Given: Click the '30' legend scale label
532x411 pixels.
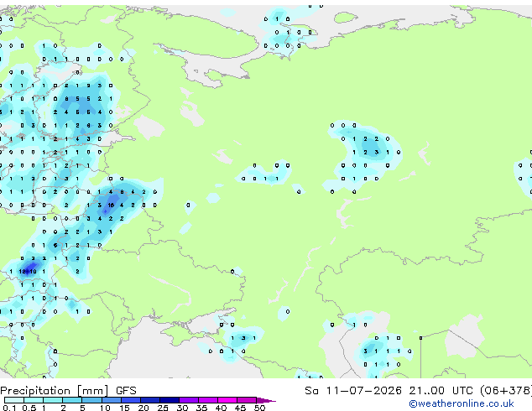Looking at the screenshot, I should coord(182,408).
